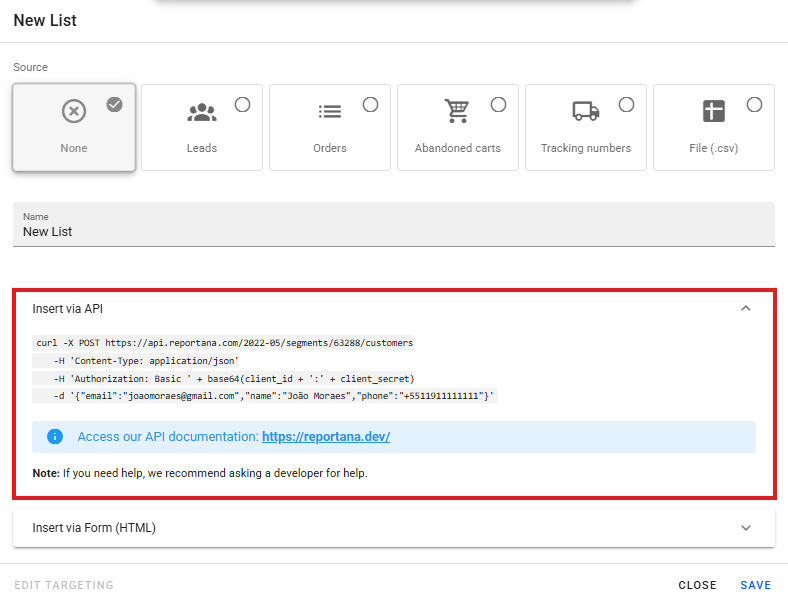Select the File (.csv) radio button
Viewport: 788px width, 601px height.
pyautogui.click(x=754, y=104)
